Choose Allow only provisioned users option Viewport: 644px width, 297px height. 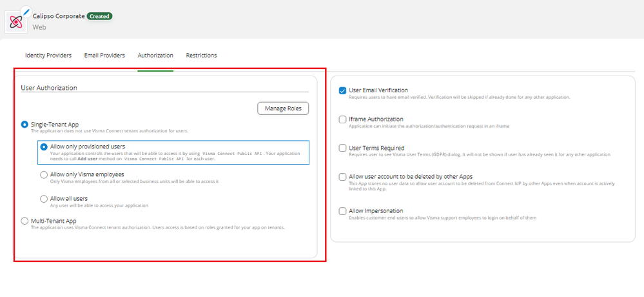pyautogui.click(x=44, y=146)
